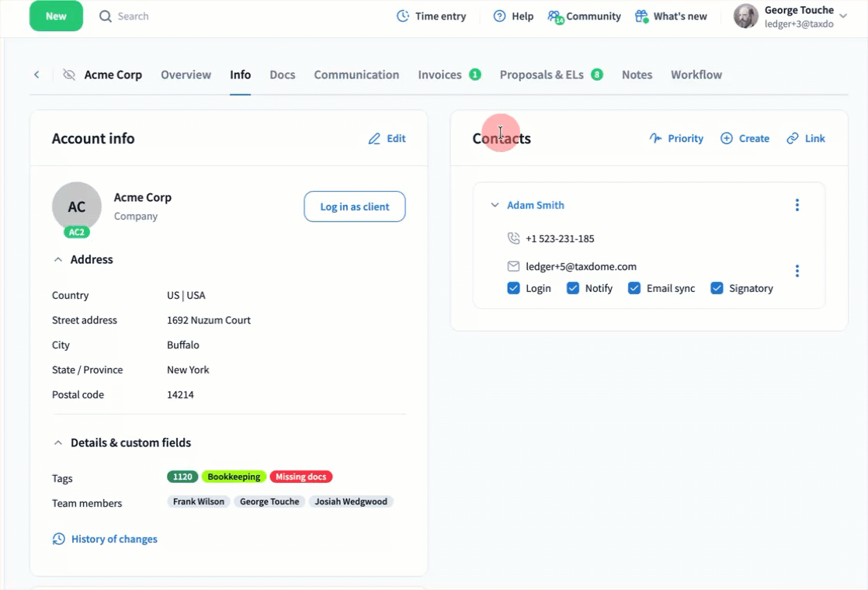Click the Help question mark icon
Image resolution: width=868 pixels, height=590 pixels.
[x=499, y=16]
